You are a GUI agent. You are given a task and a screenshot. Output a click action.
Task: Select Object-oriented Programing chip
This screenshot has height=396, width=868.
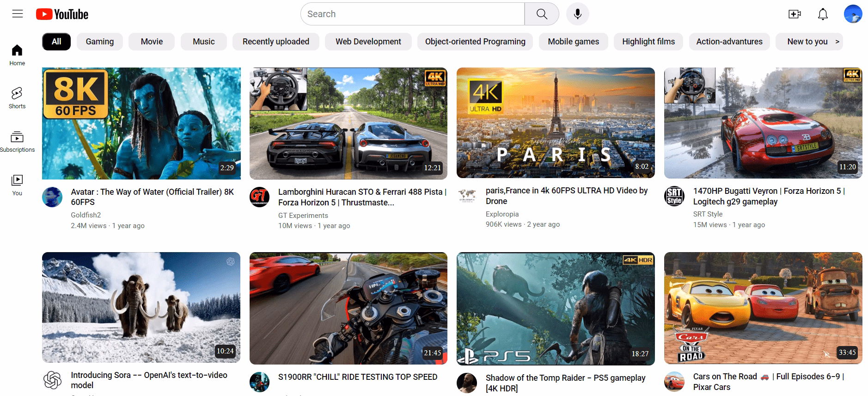475,42
